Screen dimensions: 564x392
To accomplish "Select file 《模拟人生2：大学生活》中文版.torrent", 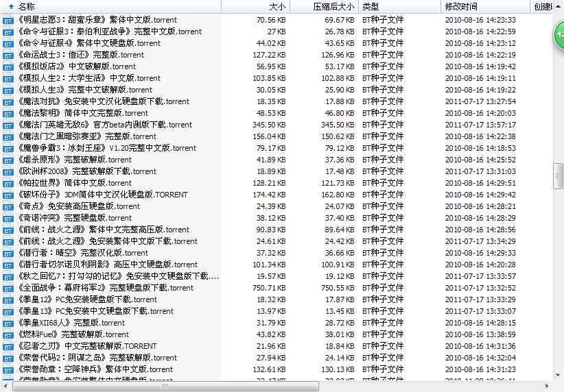I will pos(89,78).
